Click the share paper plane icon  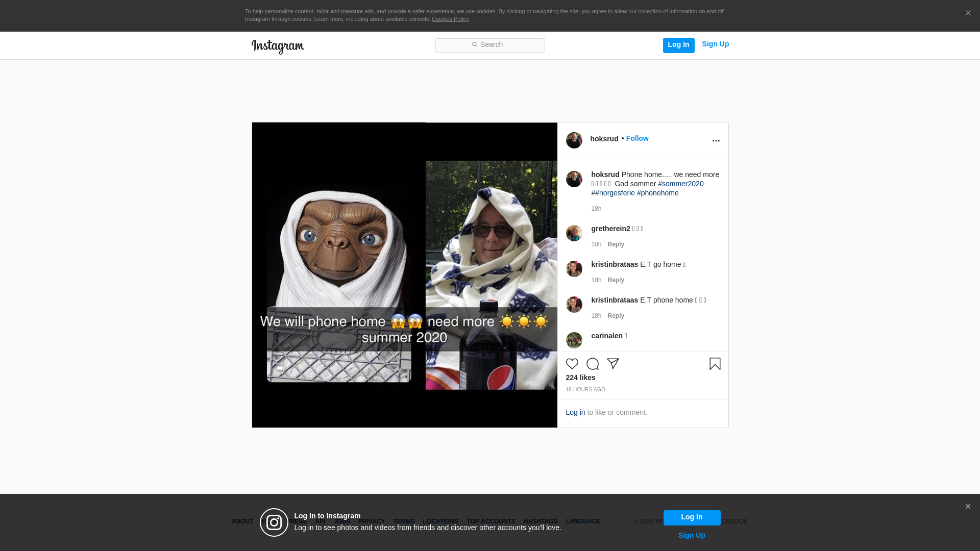[612, 364]
